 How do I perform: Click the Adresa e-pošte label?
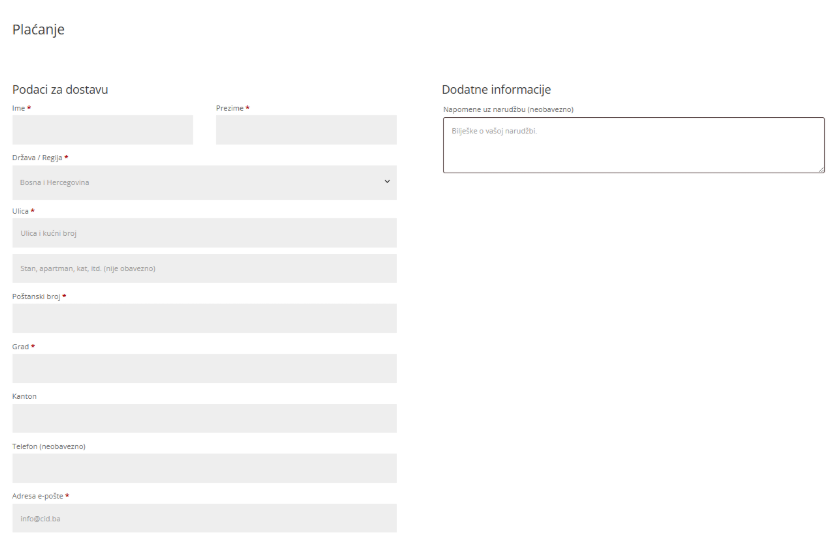[38, 496]
